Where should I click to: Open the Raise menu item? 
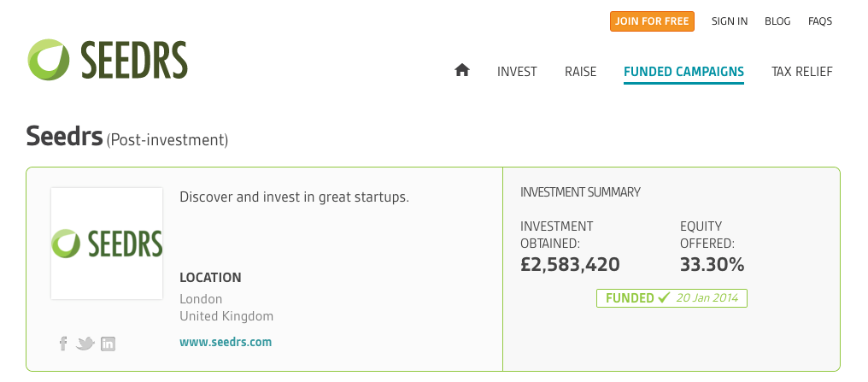tap(581, 72)
